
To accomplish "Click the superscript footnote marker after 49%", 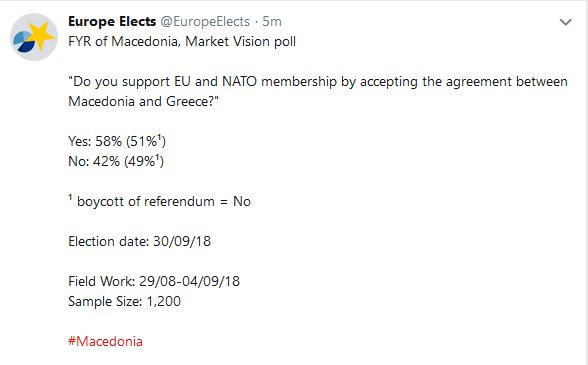I will click(x=158, y=158).
